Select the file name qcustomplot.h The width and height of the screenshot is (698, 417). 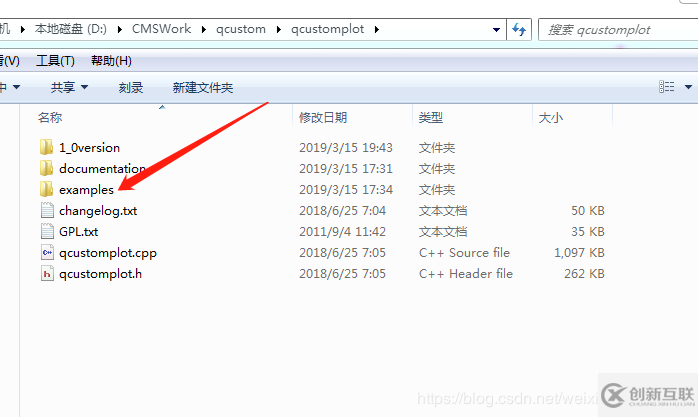coord(100,274)
